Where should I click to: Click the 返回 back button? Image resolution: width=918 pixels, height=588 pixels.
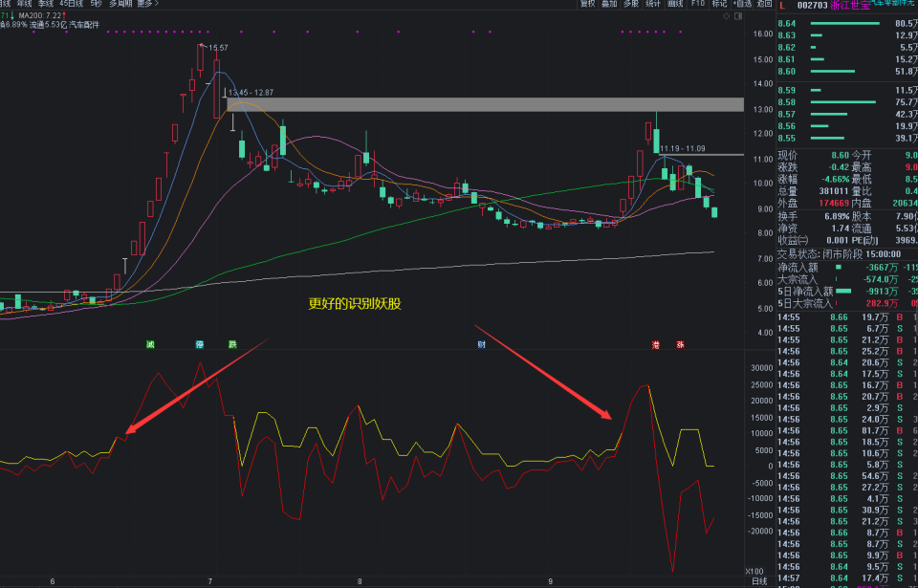[x=765, y=4]
